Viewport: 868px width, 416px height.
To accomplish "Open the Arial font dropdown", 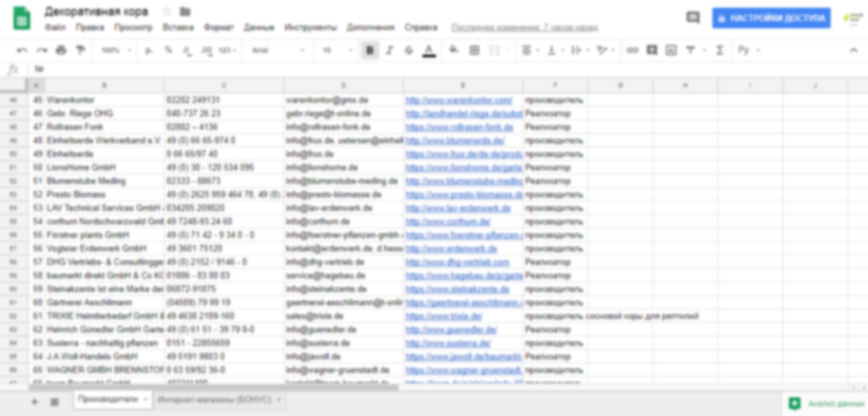I will coord(276,50).
